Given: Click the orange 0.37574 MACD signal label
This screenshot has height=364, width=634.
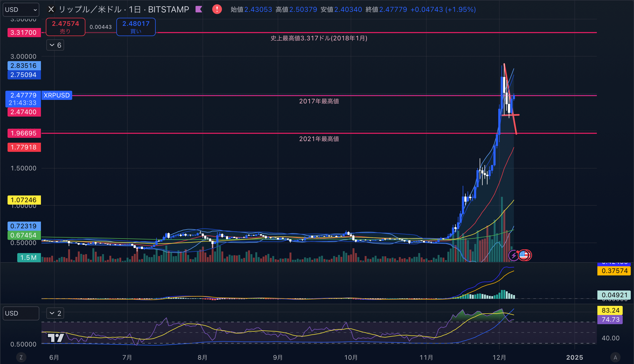Looking at the screenshot, I should [614, 271].
